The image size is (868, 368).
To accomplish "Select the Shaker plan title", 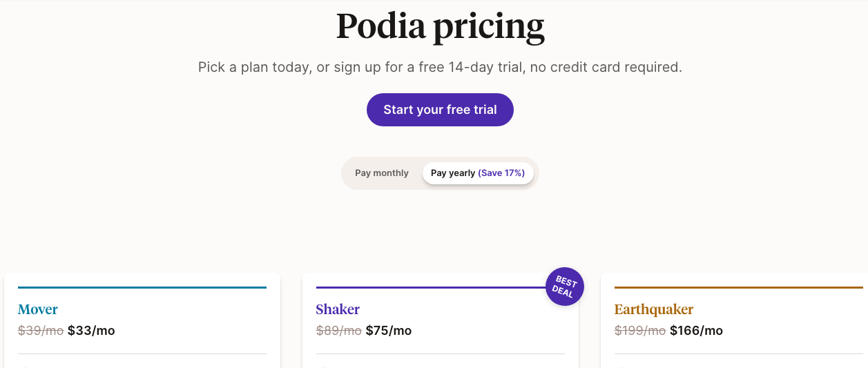I will coord(338,309).
